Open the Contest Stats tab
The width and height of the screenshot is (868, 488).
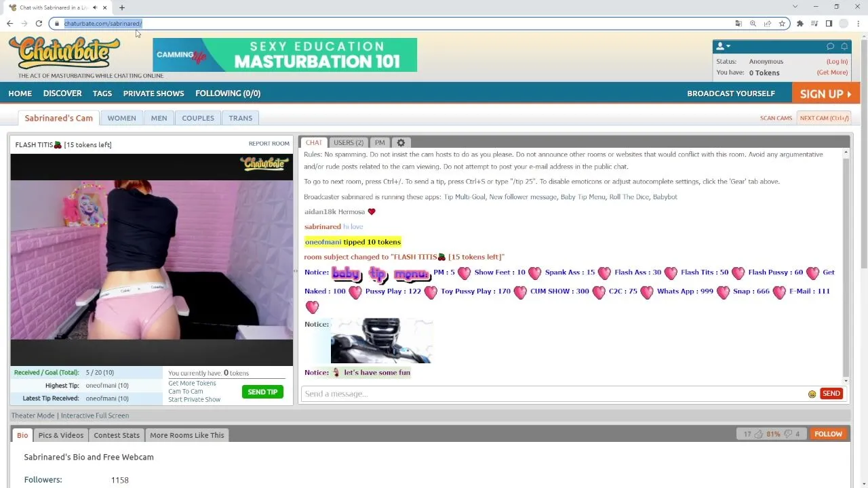(x=117, y=435)
